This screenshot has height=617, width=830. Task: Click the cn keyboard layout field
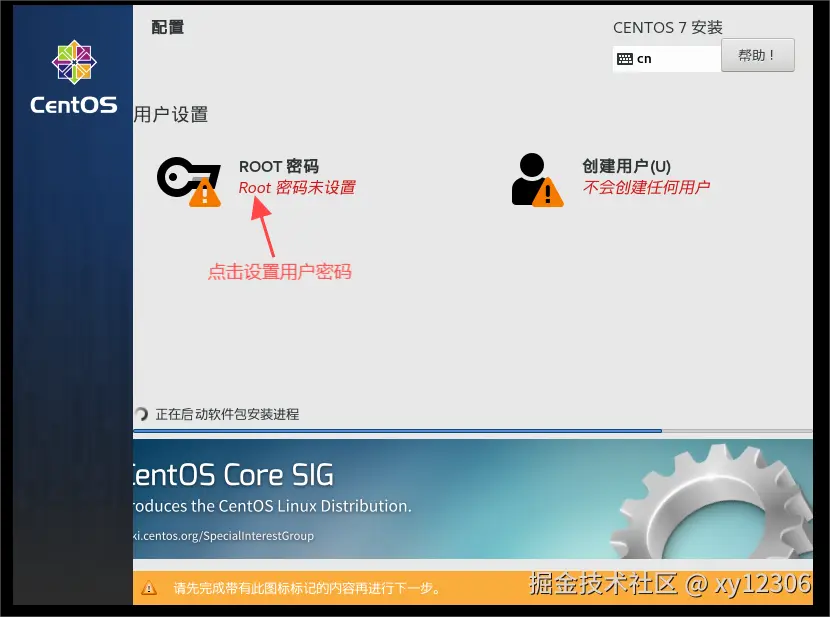[667, 59]
